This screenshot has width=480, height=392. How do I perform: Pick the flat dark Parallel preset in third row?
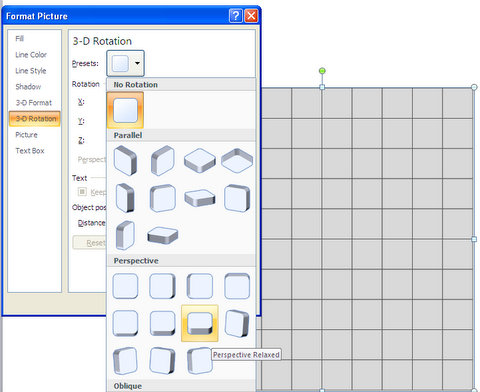[x=163, y=235]
